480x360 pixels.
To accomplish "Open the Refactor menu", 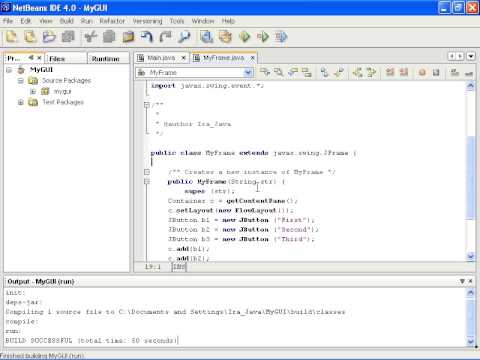I will pos(112,21).
